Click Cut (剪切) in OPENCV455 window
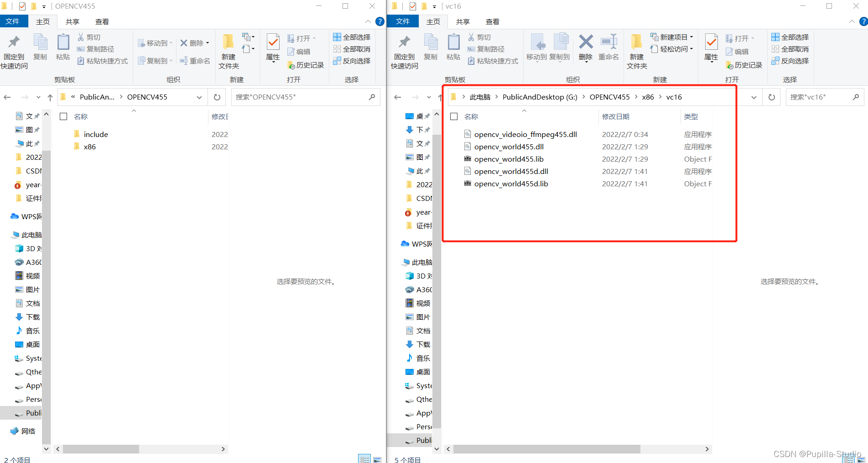The height and width of the screenshot is (463, 868). [x=89, y=37]
